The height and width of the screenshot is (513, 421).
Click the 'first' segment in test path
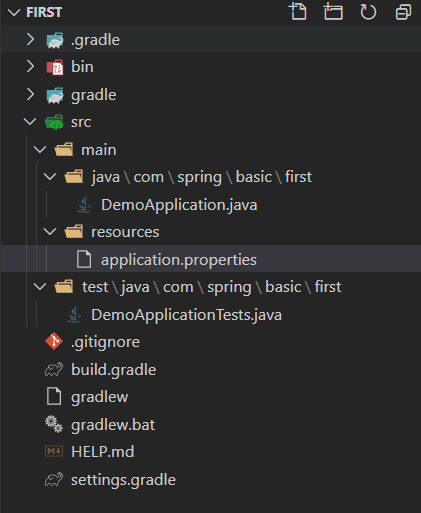328,287
